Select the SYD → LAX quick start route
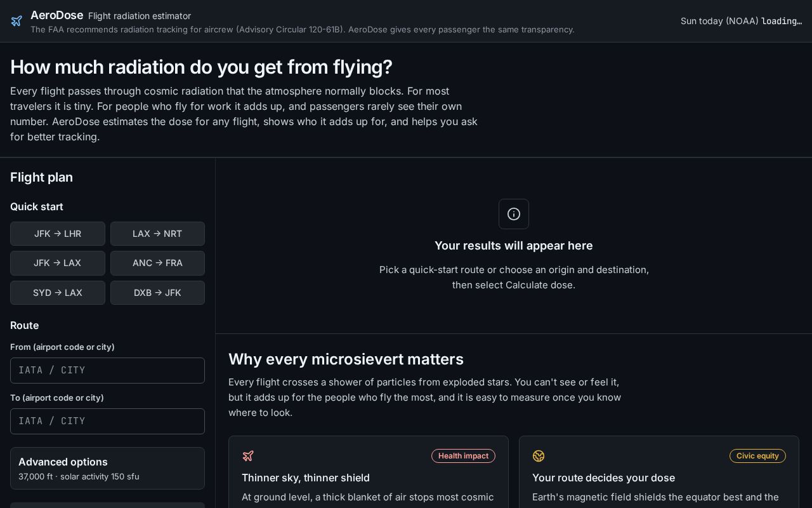The image size is (812, 508). [58, 293]
